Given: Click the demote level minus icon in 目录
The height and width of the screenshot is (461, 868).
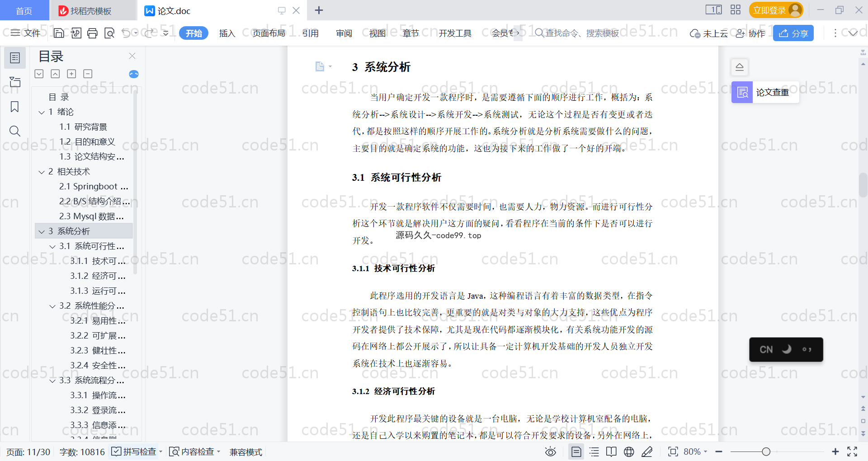Looking at the screenshot, I should (x=88, y=74).
